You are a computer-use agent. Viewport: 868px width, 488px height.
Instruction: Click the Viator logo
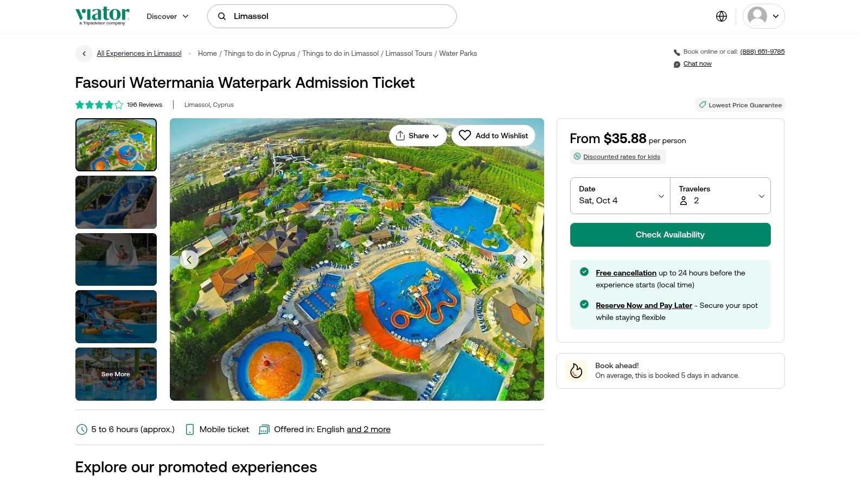point(103,15)
